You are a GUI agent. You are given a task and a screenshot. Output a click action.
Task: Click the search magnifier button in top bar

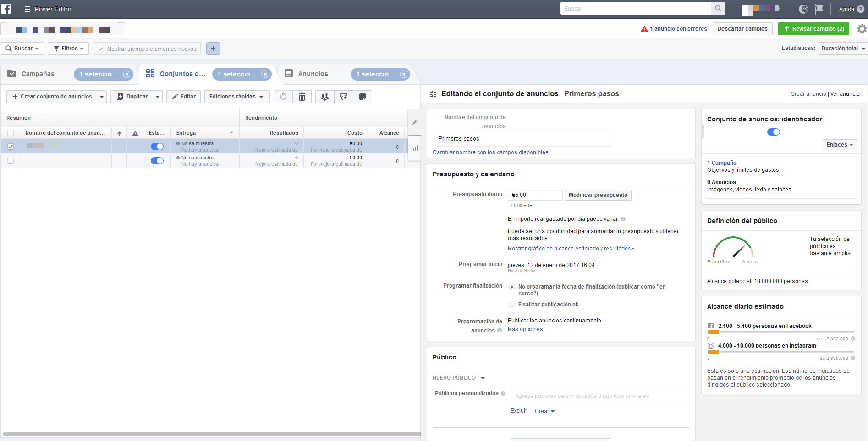click(718, 8)
